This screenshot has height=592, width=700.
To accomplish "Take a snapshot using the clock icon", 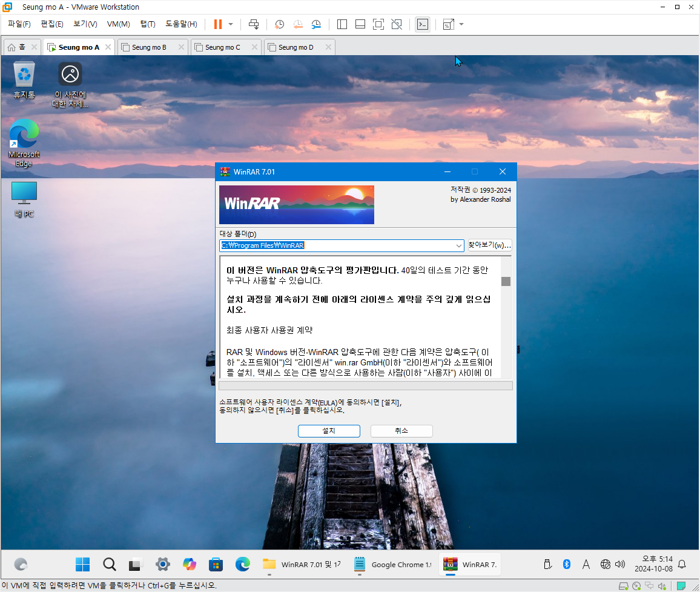I will click(280, 24).
